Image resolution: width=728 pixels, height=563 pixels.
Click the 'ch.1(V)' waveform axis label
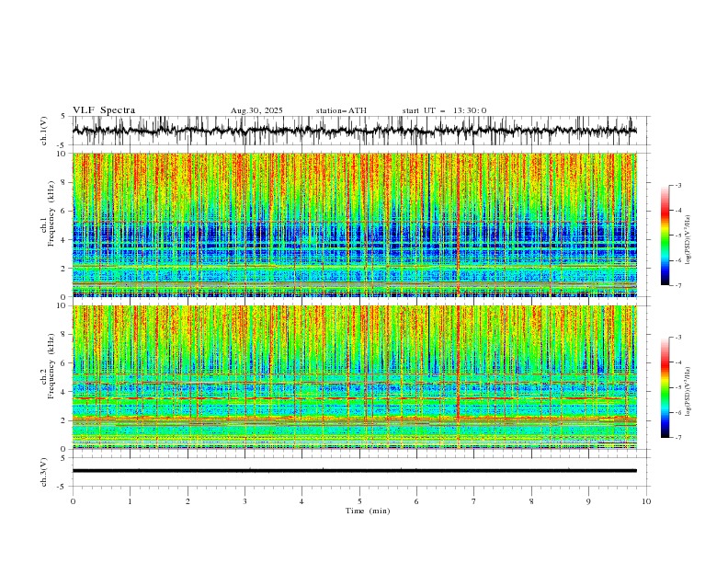click(44, 131)
